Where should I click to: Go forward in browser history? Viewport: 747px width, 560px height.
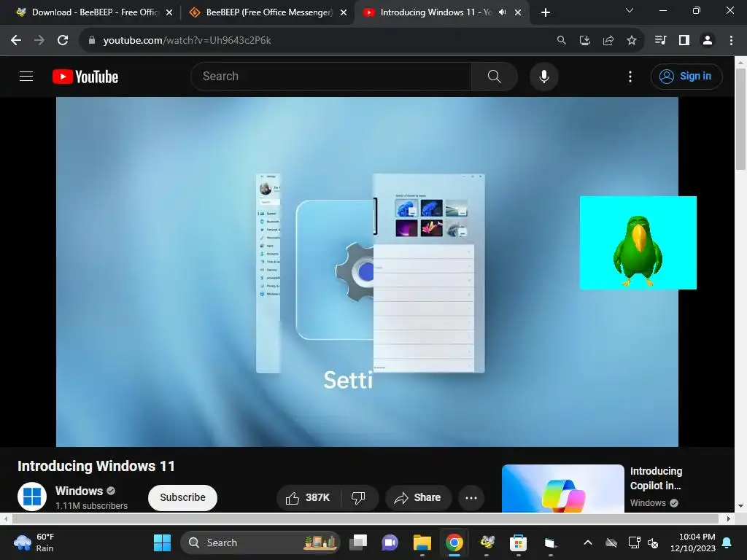[x=39, y=41]
